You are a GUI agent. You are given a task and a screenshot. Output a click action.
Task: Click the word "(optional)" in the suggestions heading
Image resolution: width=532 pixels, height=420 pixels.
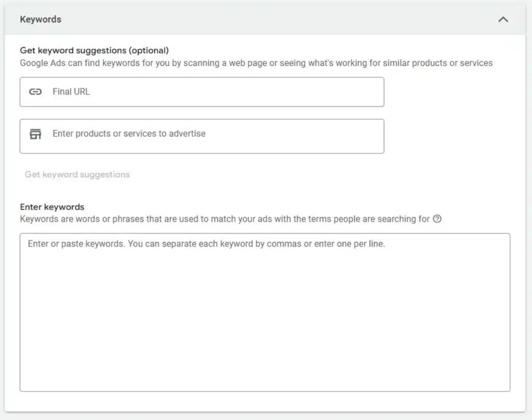tap(149, 50)
